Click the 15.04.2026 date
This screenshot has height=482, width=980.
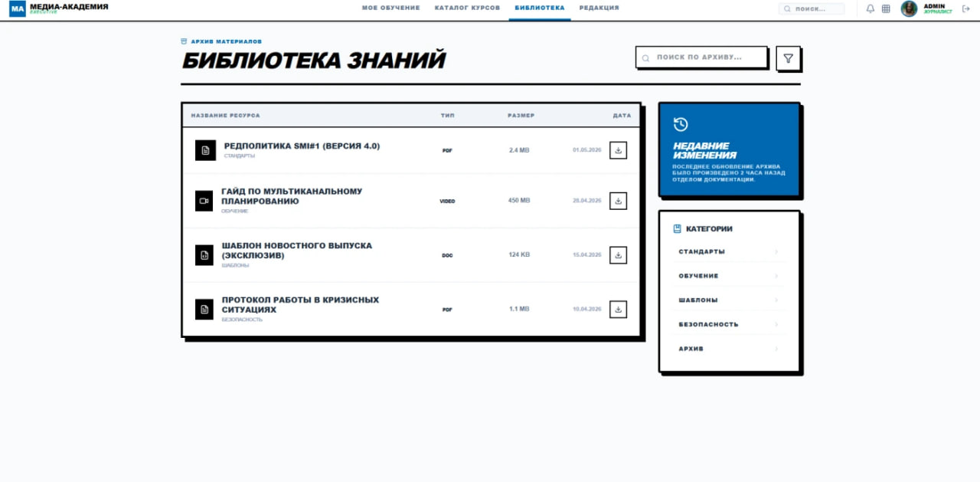click(587, 254)
